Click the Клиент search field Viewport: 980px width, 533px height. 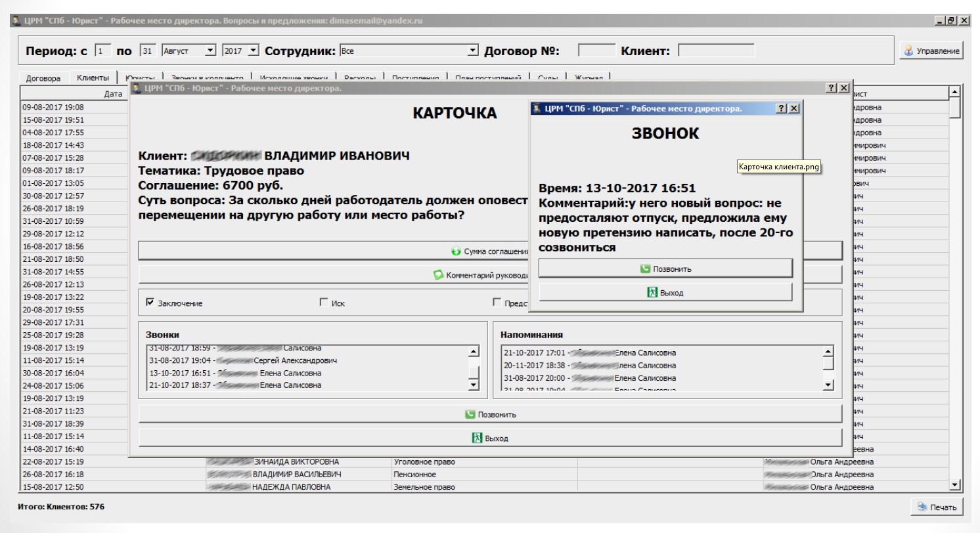[x=716, y=50]
